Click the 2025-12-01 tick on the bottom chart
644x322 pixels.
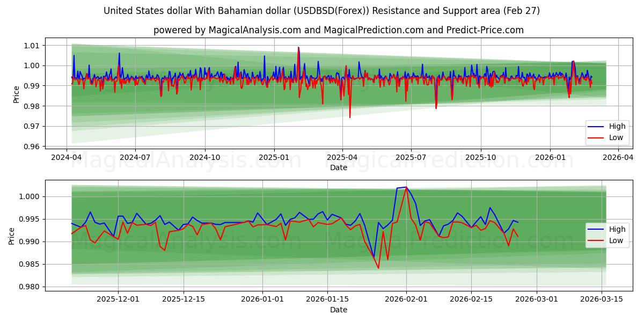[118, 299]
